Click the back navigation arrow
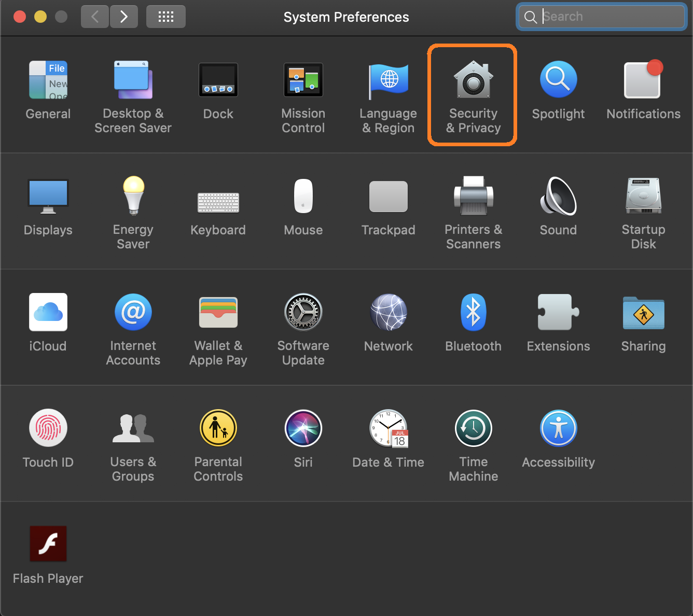This screenshot has height=616, width=693. [x=95, y=17]
